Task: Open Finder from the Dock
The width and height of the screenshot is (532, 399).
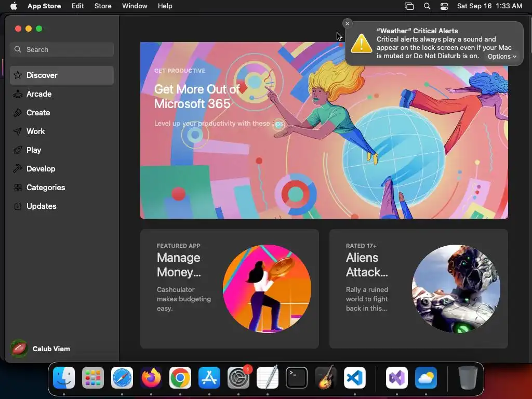Action: [64, 378]
